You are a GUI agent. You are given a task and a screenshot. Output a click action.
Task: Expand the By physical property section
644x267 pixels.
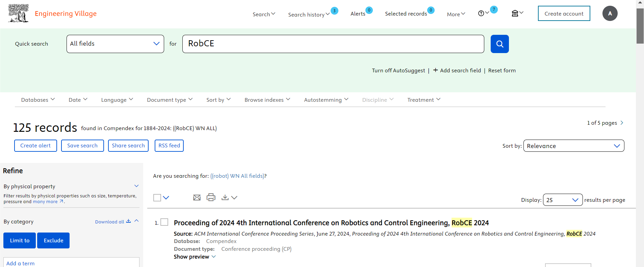tap(136, 186)
